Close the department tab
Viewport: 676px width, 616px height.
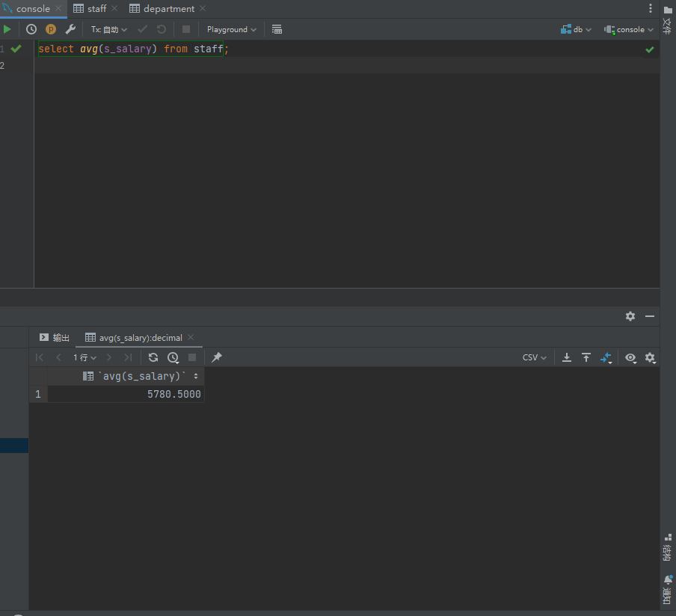(x=203, y=9)
